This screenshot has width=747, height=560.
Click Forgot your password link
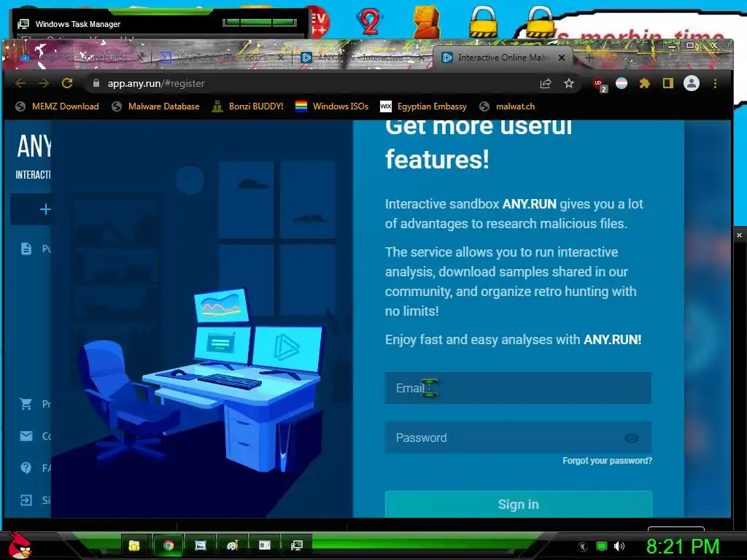(x=607, y=461)
